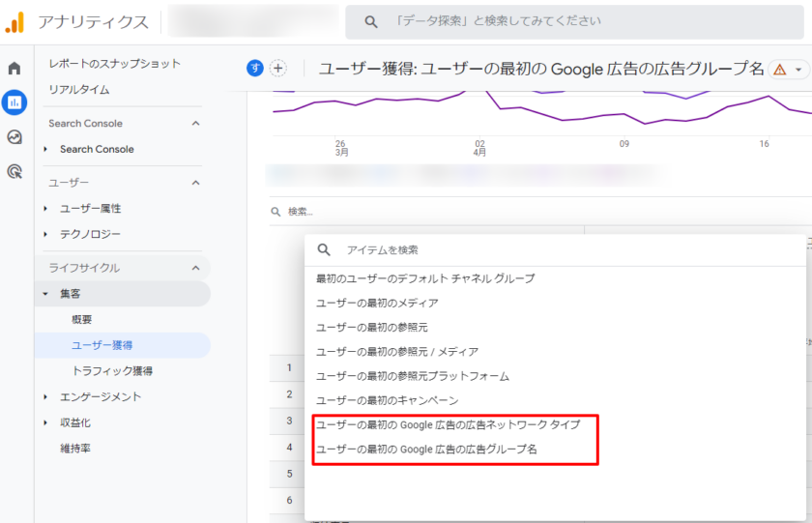Click the Google Analytics logo
The image size is (812, 523).
tap(15, 22)
